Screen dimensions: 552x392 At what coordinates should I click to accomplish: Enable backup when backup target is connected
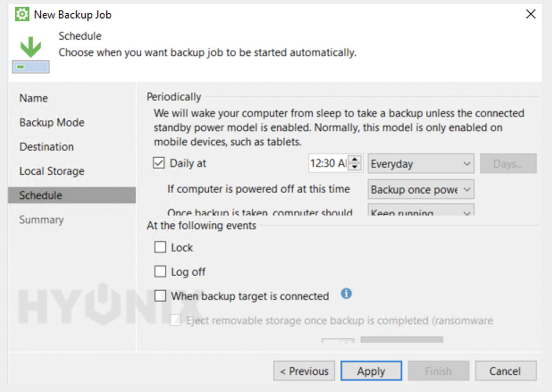[160, 296]
